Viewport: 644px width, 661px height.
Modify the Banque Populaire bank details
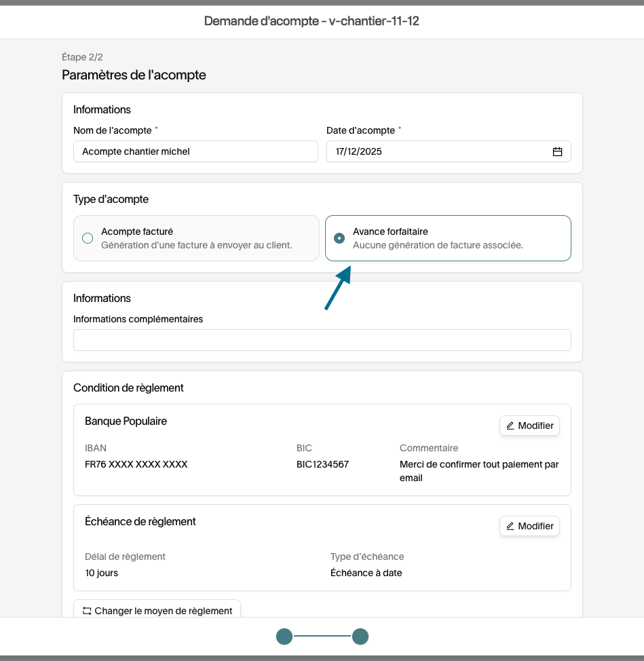(x=530, y=426)
